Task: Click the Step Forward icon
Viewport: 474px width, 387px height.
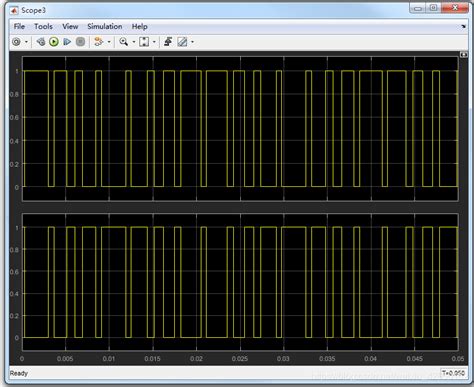Action: 67,42
